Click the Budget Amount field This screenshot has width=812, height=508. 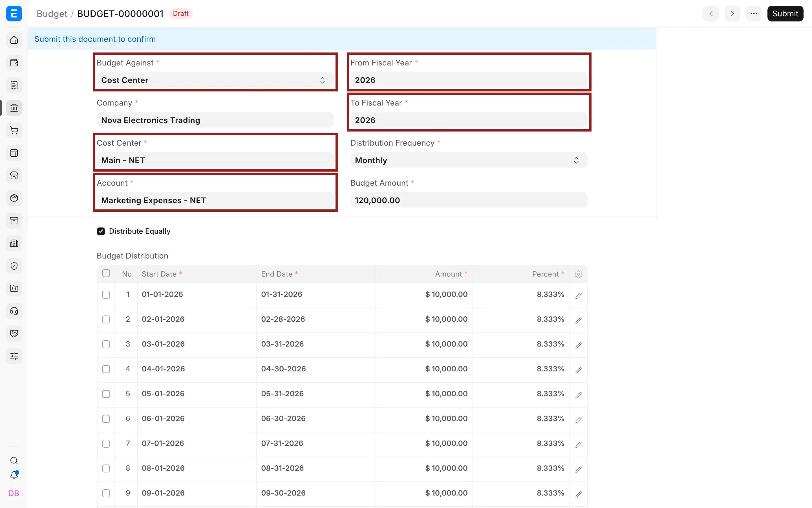469,200
